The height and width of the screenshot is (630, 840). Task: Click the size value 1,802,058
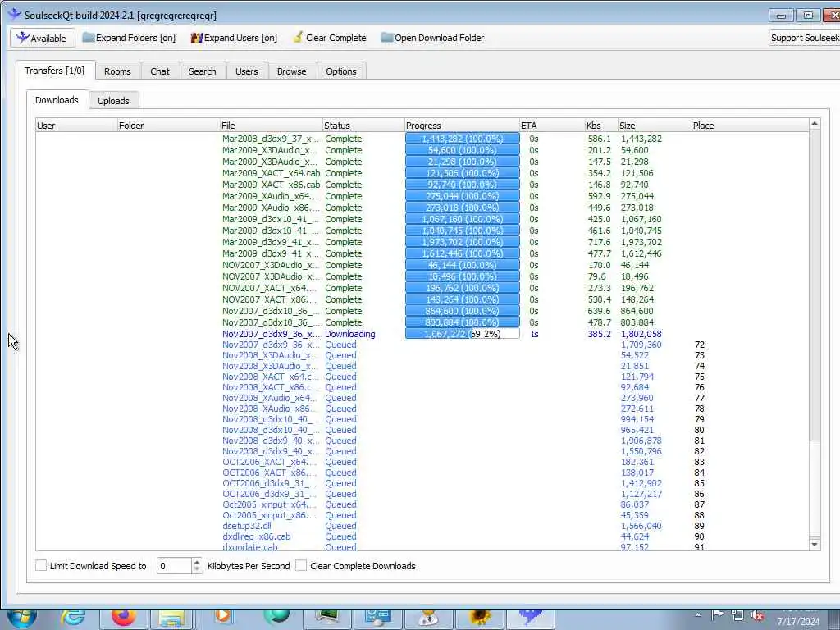[x=641, y=334]
